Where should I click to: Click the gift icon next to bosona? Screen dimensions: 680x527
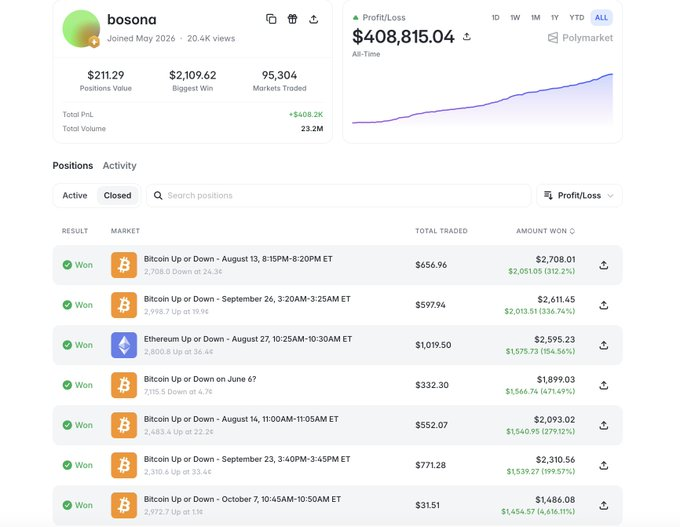pyautogui.click(x=292, y=19)
